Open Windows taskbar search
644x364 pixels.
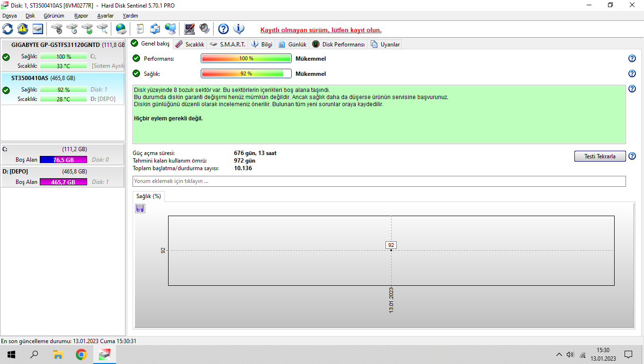tap(34, 355)
